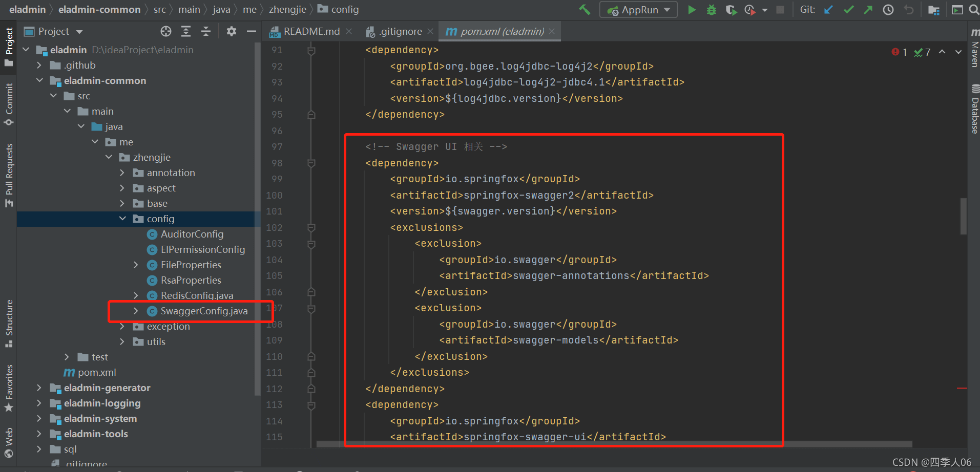This screenshot has width=980, height=472.
Task: Open the Maven tool window
Action: click(x=974, y=48)
